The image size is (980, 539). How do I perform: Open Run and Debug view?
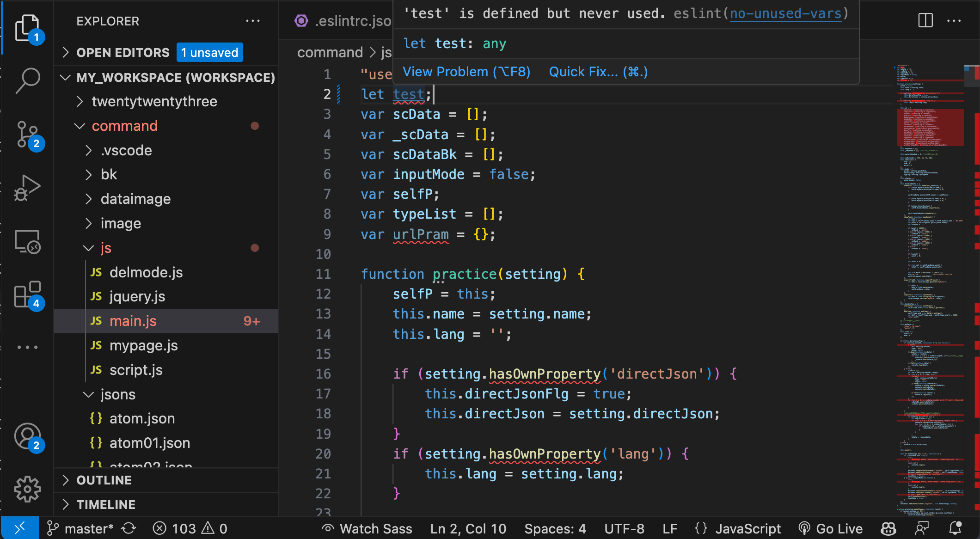(28, 188)
